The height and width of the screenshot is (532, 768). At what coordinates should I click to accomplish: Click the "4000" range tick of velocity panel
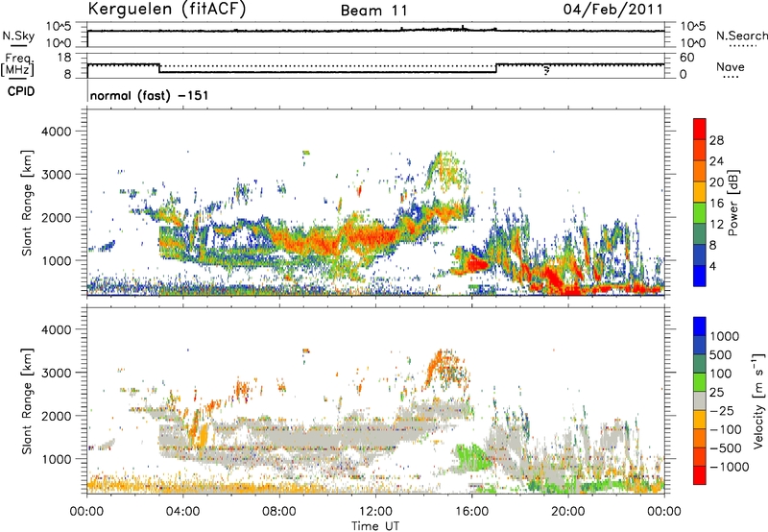click(57, 329)
